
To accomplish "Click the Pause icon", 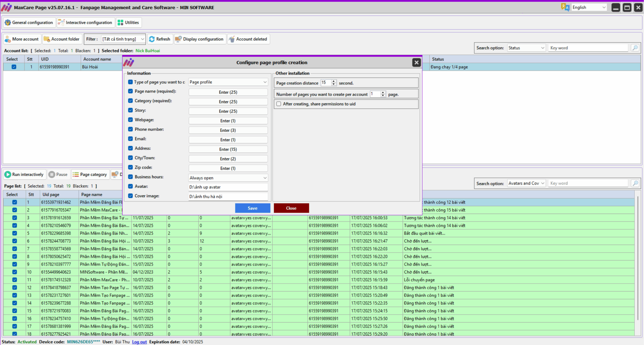I will 58,174.
